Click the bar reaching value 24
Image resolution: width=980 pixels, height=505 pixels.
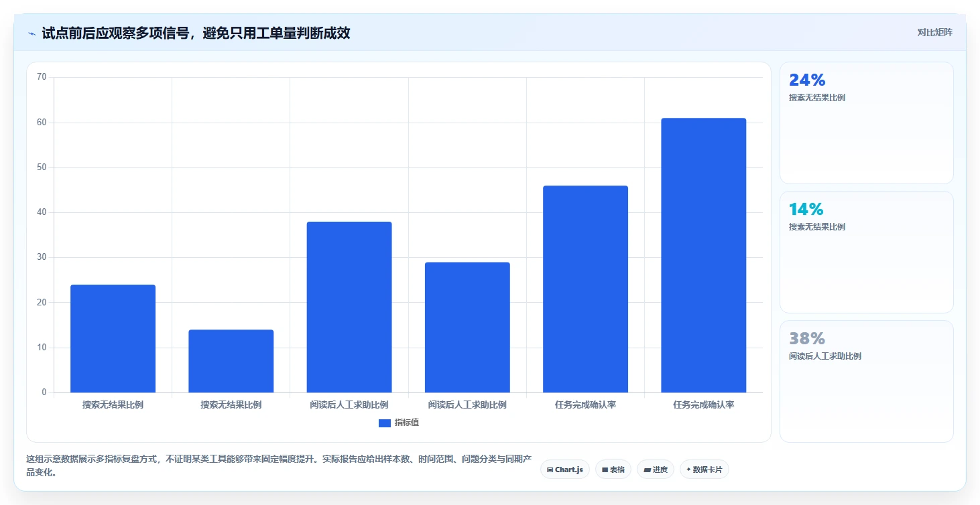[113, 338]
